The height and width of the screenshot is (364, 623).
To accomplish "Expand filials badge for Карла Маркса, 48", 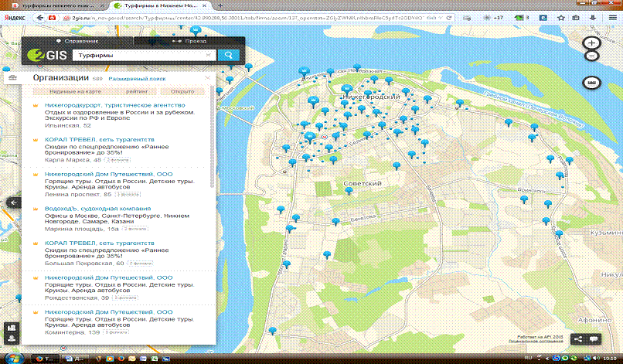I will [x=117, y=160].
